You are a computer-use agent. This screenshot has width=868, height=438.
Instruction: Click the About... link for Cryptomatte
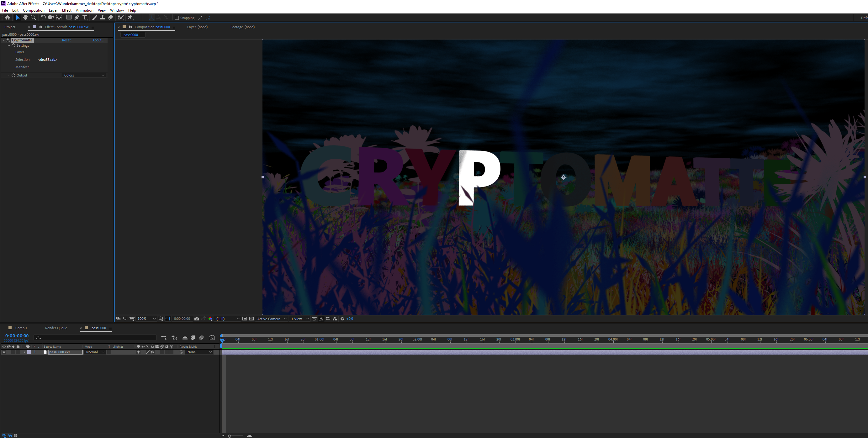(98, 40)
